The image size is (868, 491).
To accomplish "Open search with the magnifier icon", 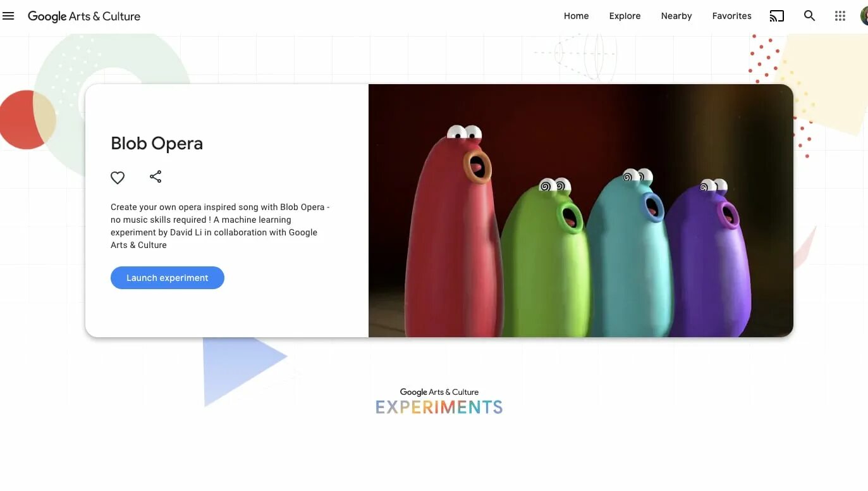I will pyautogui.click(x=809, y=16).
